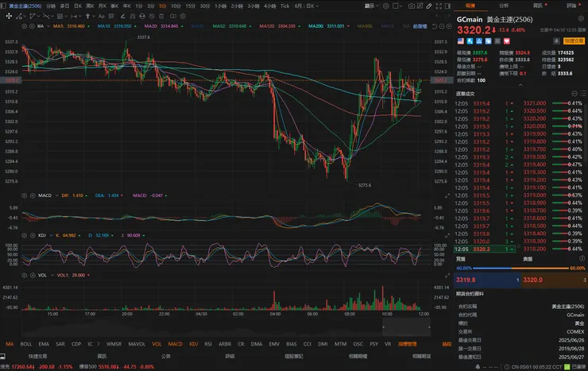The image size is (588, 371).
Task: Click the bid/ask 40%-60% ratio bar
Action: [x=520, y=269]
